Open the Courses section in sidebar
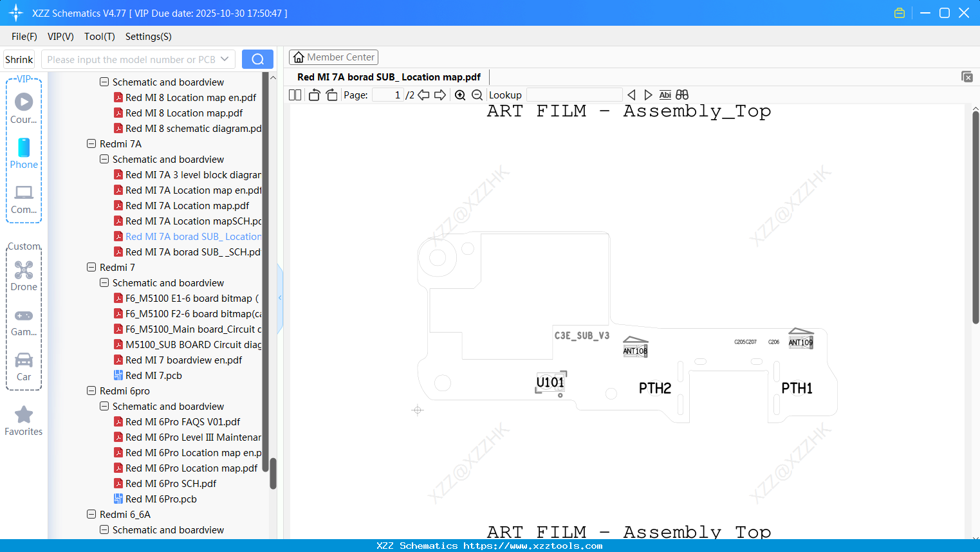Screen dimensions: 980x552 (x=24, y=108)
